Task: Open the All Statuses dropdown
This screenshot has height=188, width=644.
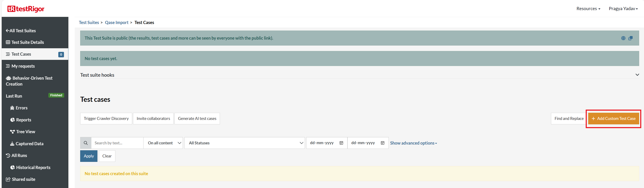Action: coord(245,143)
